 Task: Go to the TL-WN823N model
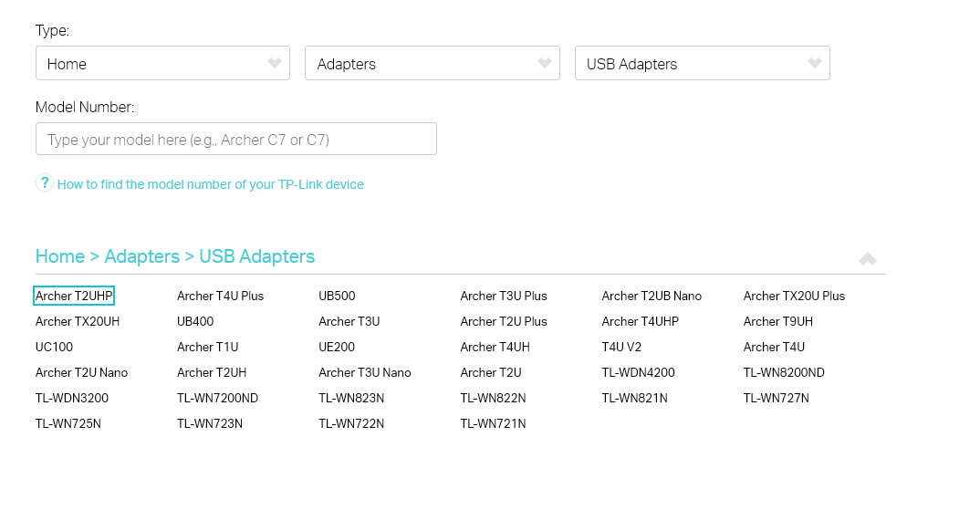[351, 398]
